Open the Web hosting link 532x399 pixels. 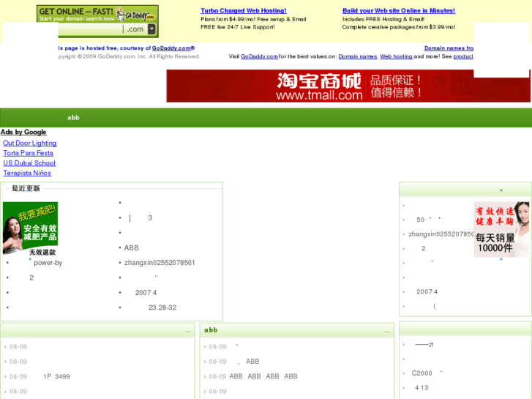pos(396,56)
